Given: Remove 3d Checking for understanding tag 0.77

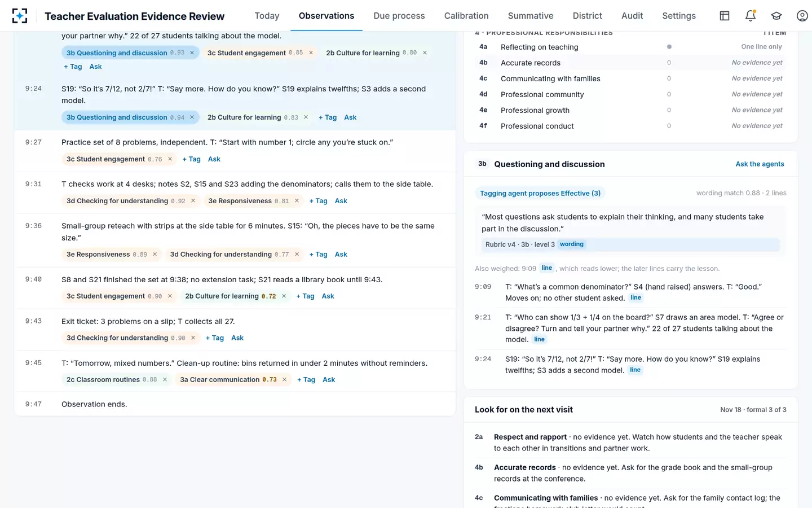Looking at the screenshot, I should (297, 255).
